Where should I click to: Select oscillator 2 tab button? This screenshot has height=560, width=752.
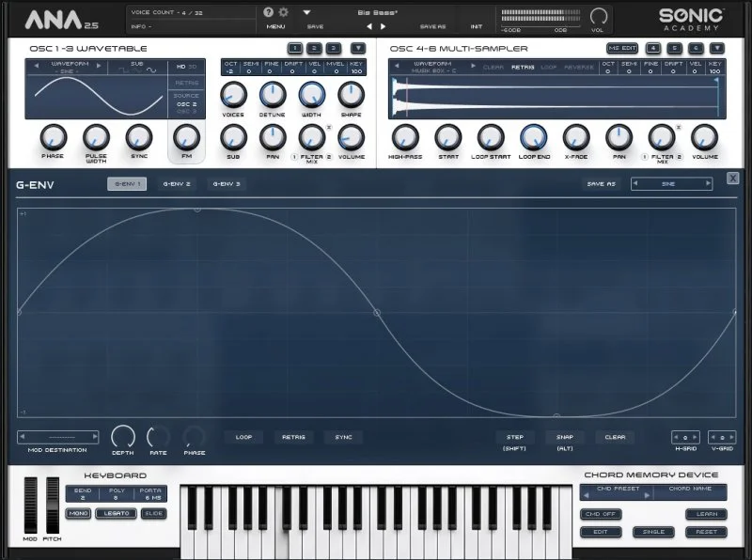pyautogui.click(x=314, y=48)
